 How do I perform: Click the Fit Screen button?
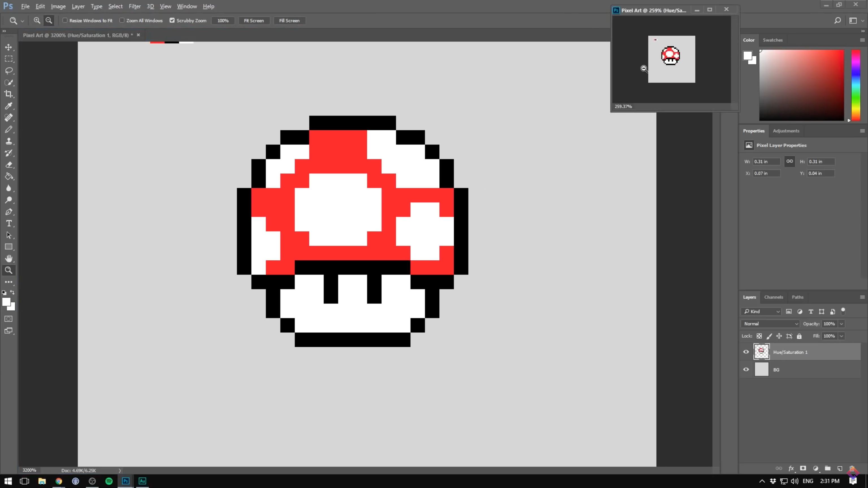coord(254,21)
